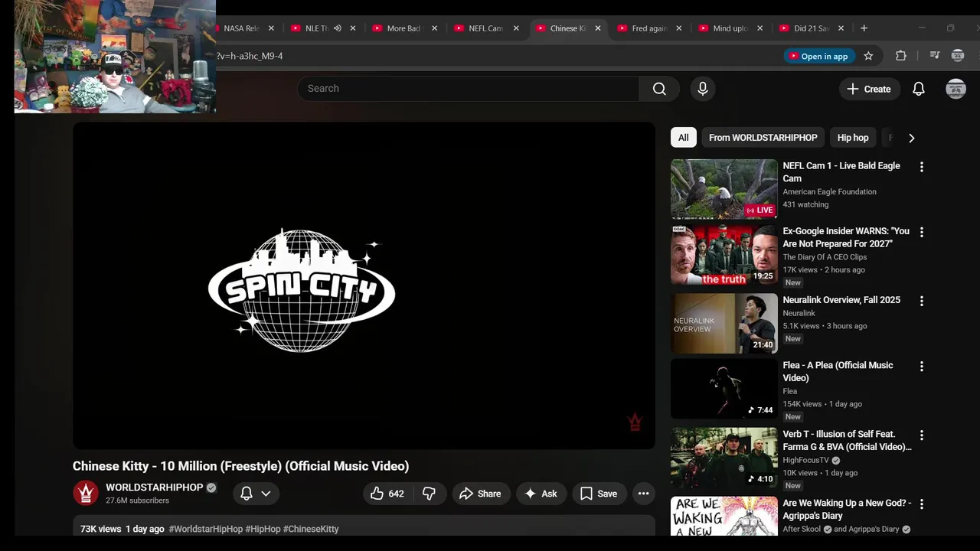Screen dimensions: 980x551
Task: Click the Spin City video player
Action: pyautogui.click(x=364, y=285)
